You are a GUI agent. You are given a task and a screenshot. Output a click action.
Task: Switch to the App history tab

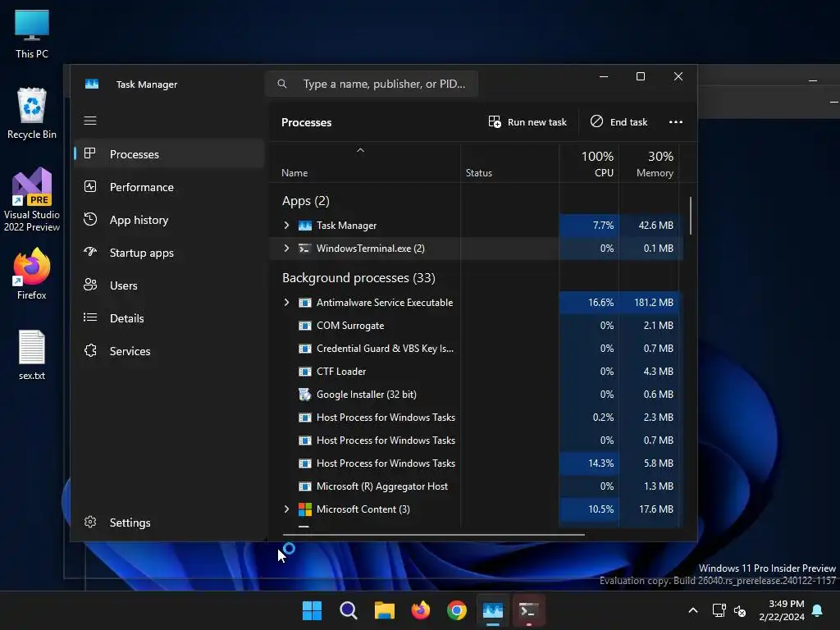pyautogui.click(x=169, y=220)
